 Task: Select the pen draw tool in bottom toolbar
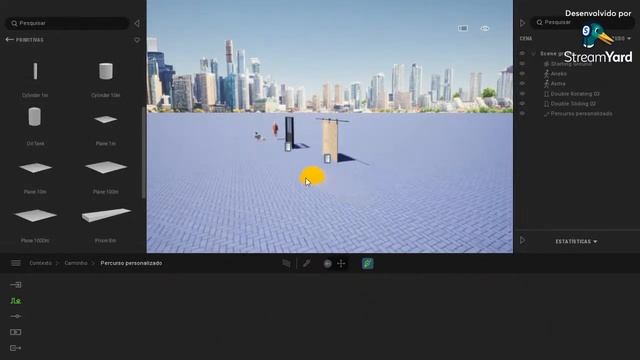coord(307,264)
